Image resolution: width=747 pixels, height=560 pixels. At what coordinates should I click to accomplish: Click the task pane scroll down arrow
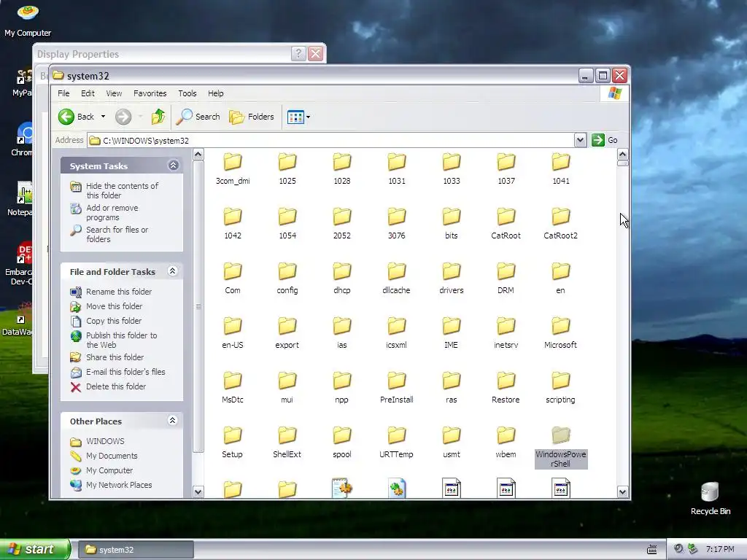[x=198, y=491]
